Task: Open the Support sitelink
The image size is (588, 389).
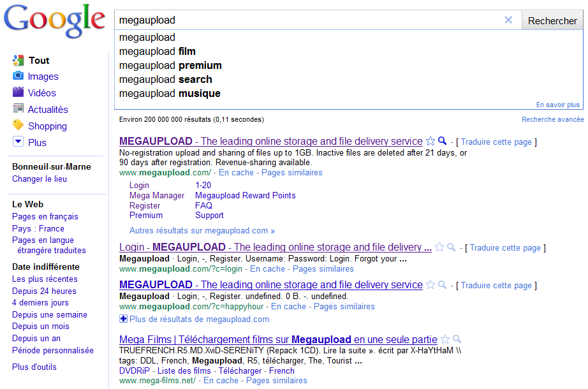Action: [x=209, y=216]
